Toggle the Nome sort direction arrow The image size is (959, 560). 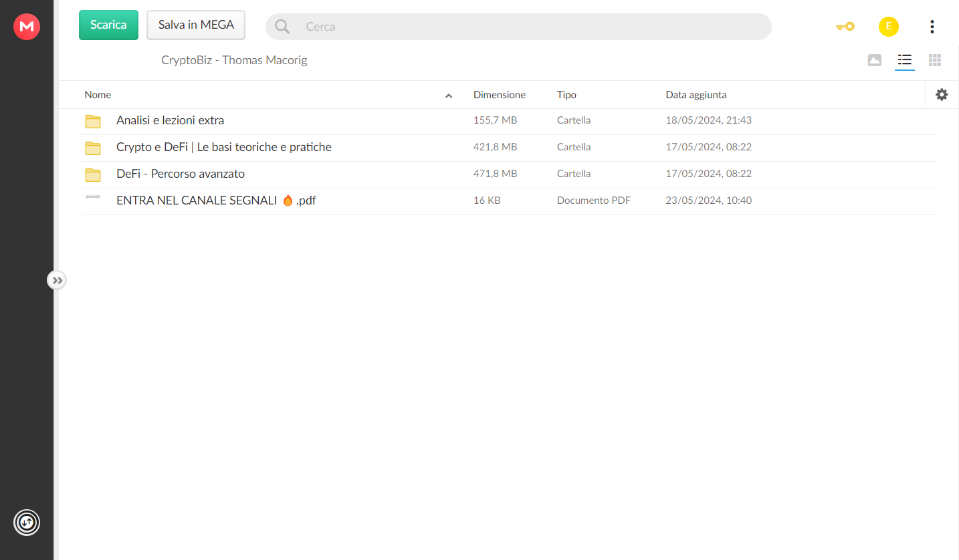[x=449, y=96]
